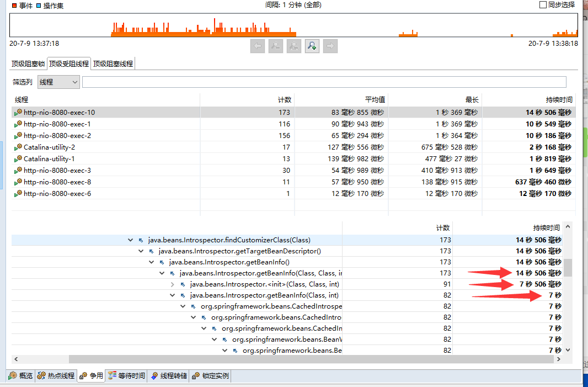This screenshot has height=387, width=588.
Task: Open the 锁定实例 bottom tab
Action: (x=210, y=376)
